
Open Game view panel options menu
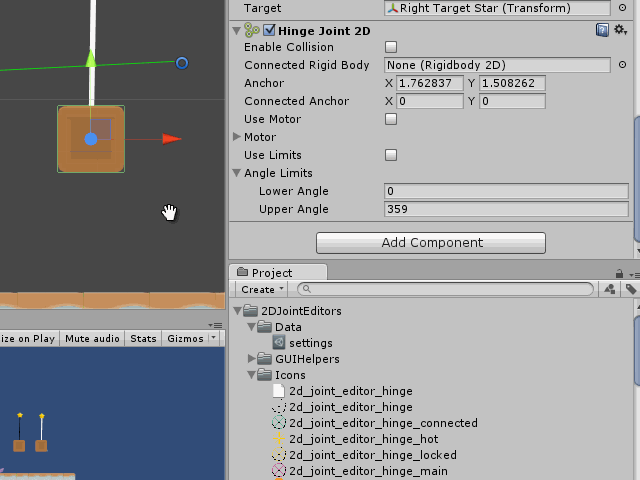(215, 325)
